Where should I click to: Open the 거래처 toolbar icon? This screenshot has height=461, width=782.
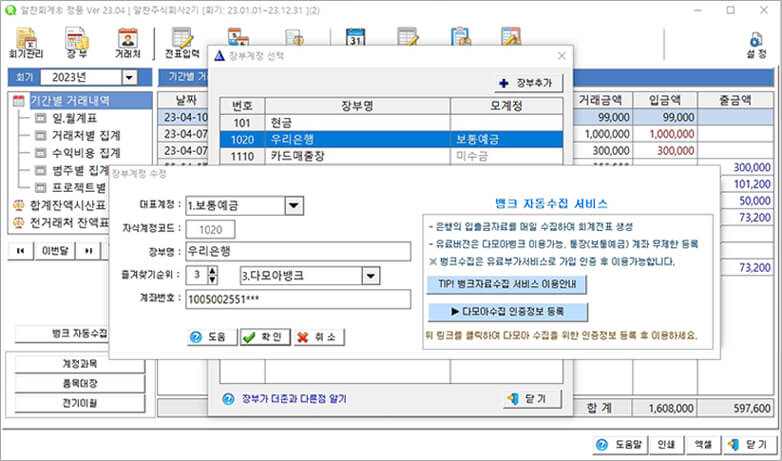click(x=128, y=43)
